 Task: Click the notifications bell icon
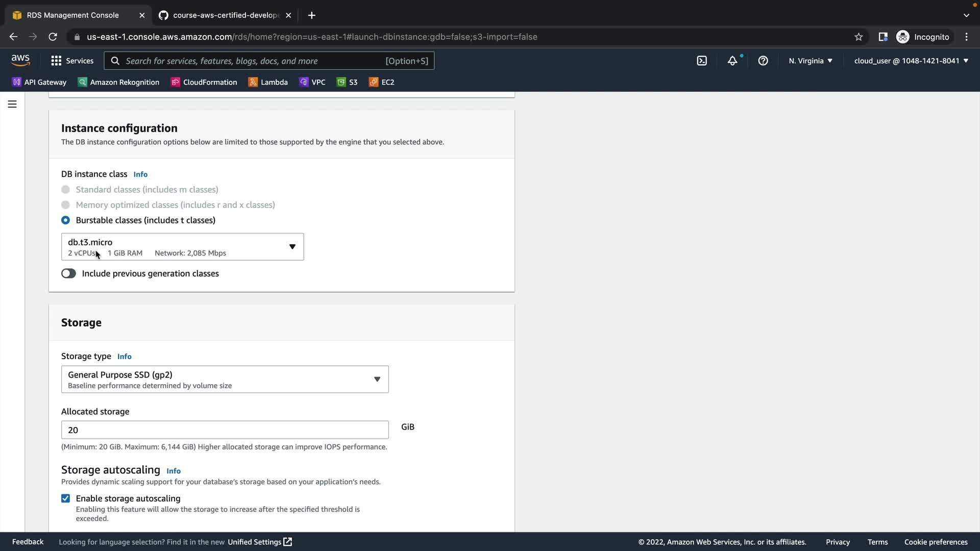pos(732,61)
